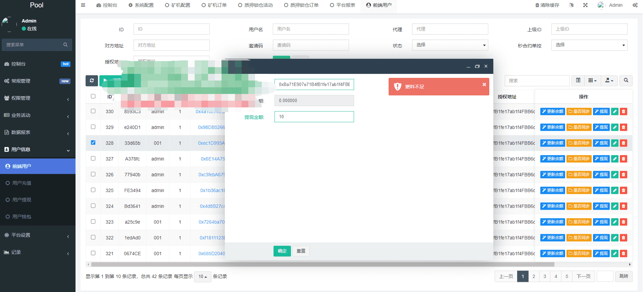
Task: Switch to the 系统配置 tab
Action: tap(141, 5)
